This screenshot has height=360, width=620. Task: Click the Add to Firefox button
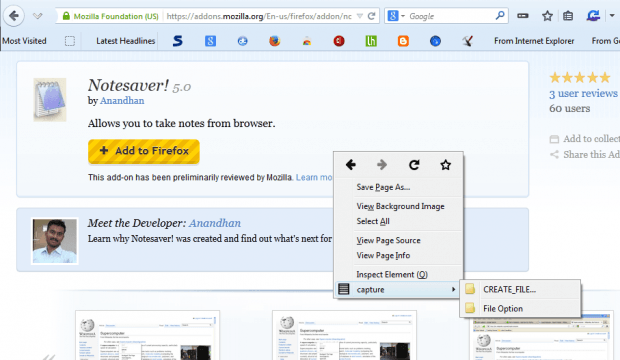[144, 151]
